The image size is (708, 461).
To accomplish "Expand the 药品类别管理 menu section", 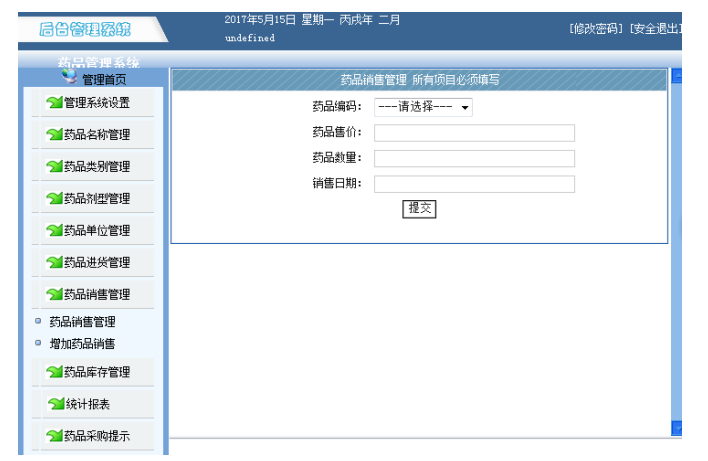I will [97, 166].
